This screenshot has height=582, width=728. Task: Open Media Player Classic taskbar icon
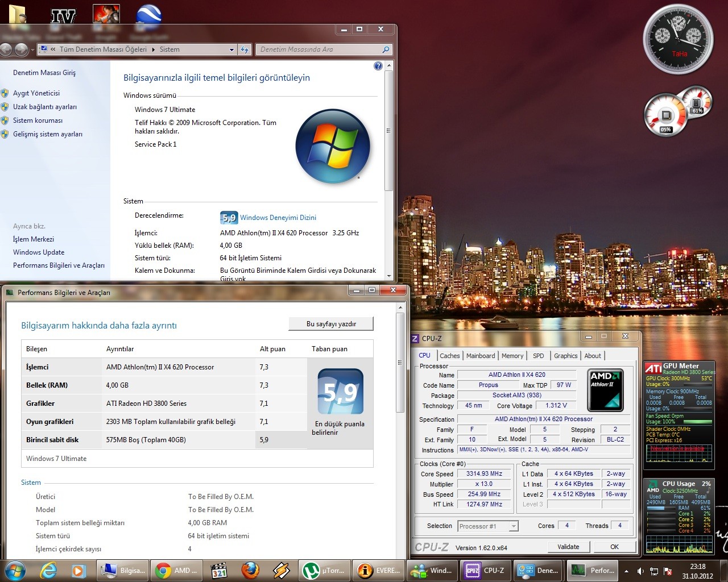(x=218, y=570)
